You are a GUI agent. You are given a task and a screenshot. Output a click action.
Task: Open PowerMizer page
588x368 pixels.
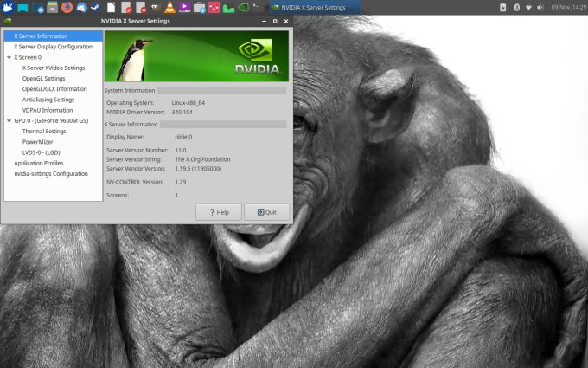coord(37,142)
